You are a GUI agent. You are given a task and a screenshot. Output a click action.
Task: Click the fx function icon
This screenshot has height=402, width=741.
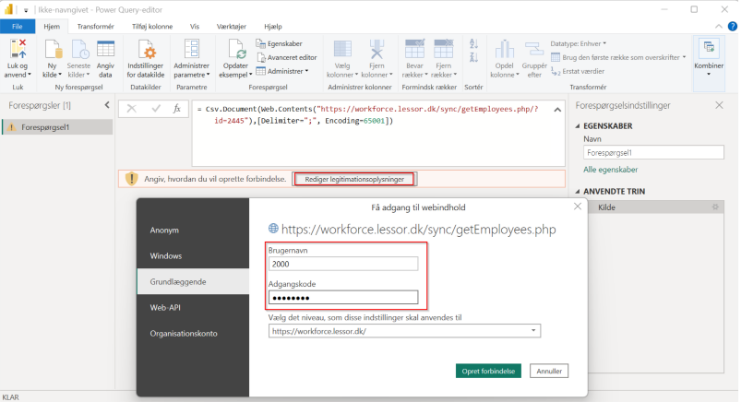[177, 109]
